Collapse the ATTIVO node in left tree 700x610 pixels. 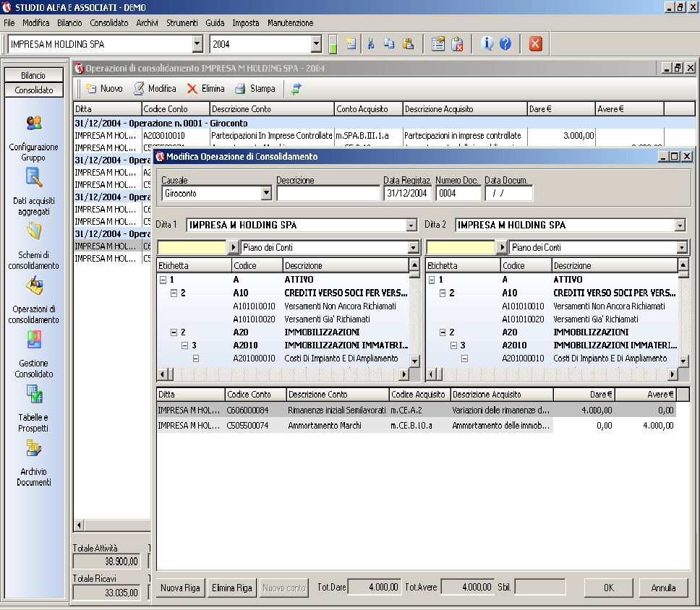(x=163, y=280)
